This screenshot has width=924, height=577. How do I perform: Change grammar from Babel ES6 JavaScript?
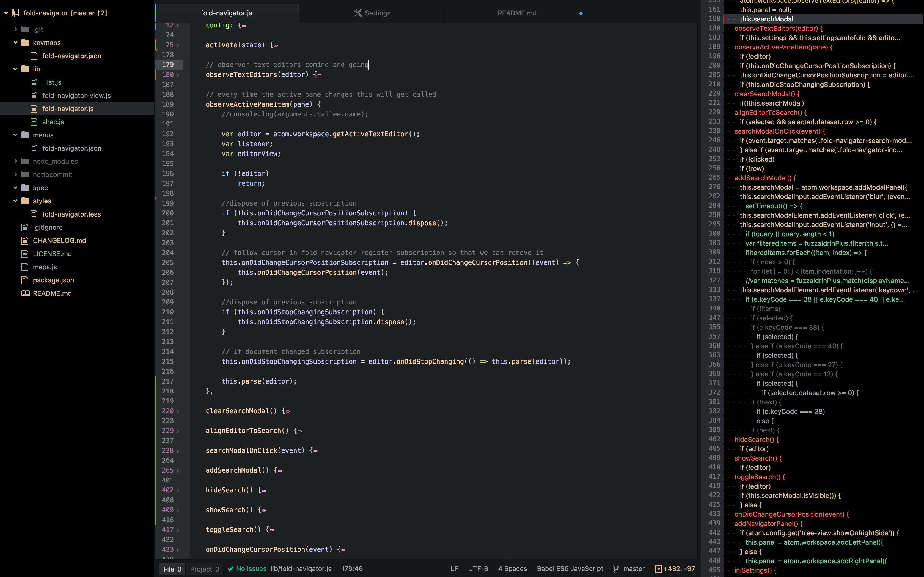[570, 568]
